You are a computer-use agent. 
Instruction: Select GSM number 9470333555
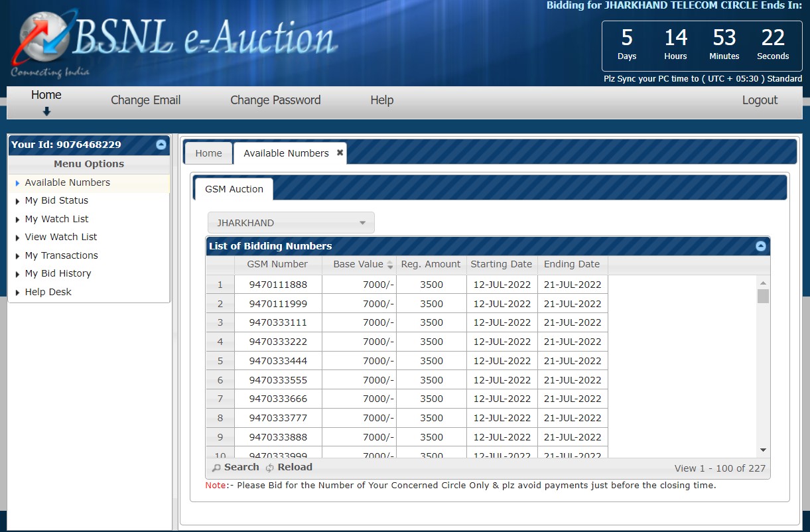coord(278,380)
